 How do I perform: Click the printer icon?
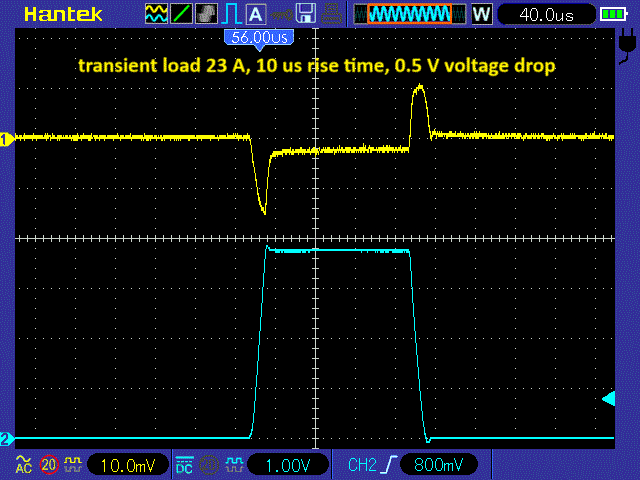(x=331, y=14)
